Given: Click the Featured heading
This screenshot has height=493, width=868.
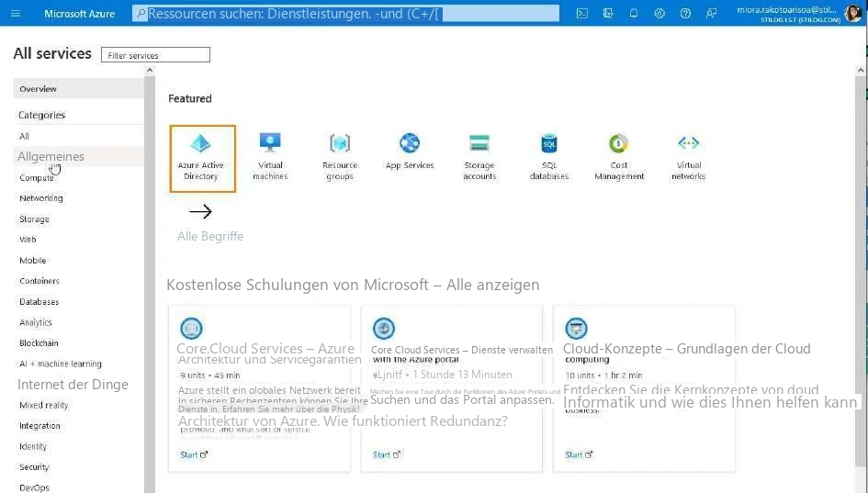Looking at the screenshot, I should coord(190,98).
